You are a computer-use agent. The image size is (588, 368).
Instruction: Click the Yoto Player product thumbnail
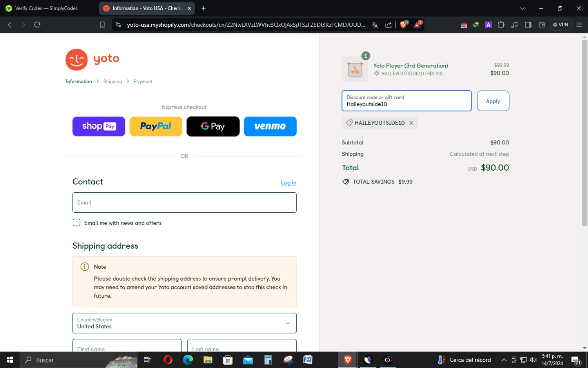click(x=355, y=69)
